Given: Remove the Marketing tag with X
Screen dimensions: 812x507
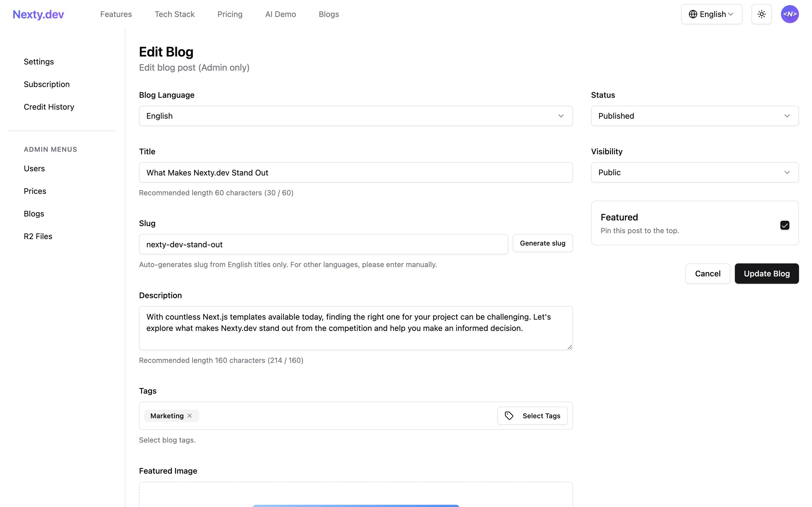Looking at the screenshot, I should pyautogui.click(x=190, y=416).
